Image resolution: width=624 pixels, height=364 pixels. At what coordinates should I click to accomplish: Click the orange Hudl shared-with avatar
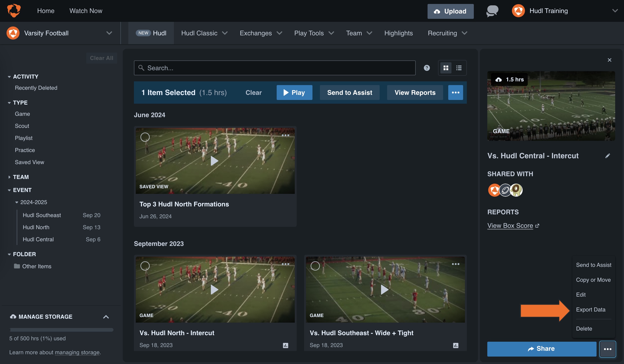494,190
